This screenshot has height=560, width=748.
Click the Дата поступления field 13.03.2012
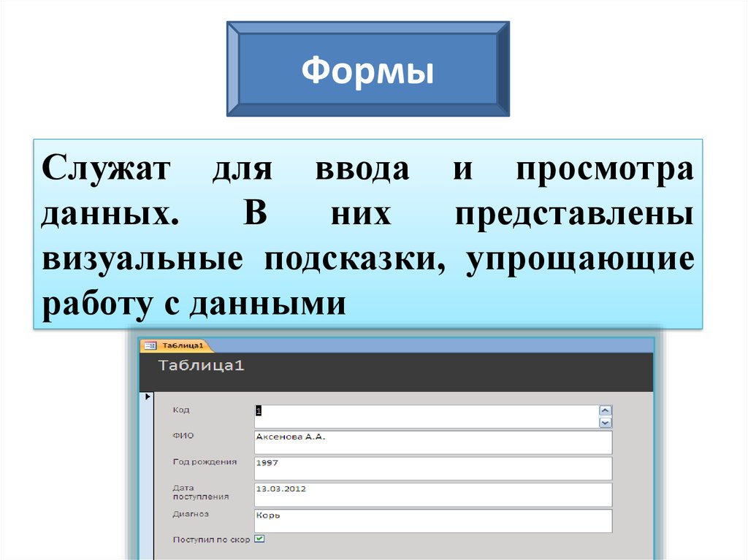click(x=433, y=494)
